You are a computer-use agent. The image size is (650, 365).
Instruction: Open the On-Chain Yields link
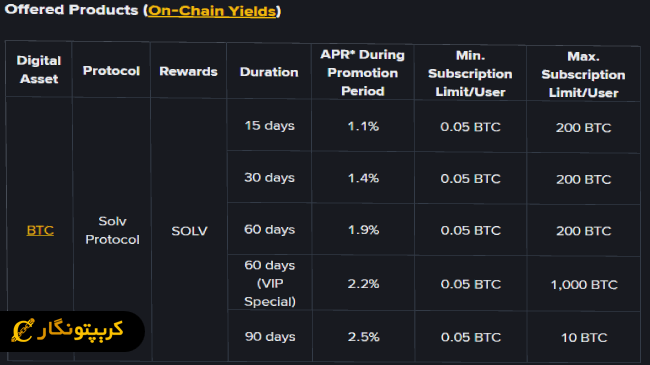tap(212, 11)
